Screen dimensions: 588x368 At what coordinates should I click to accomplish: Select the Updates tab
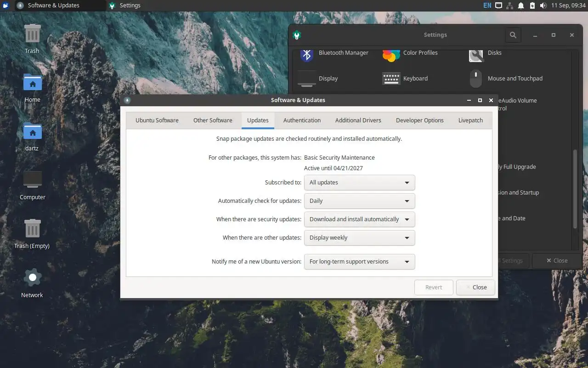(x=258, y=121)
